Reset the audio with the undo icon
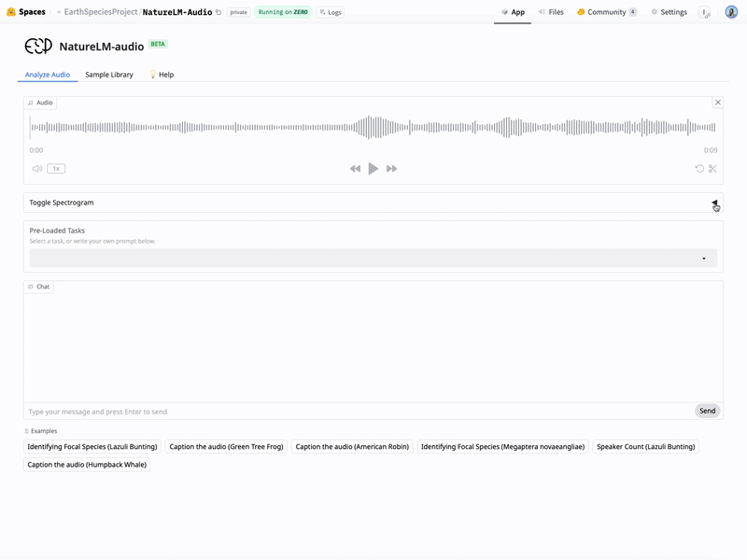 [698, 169]
